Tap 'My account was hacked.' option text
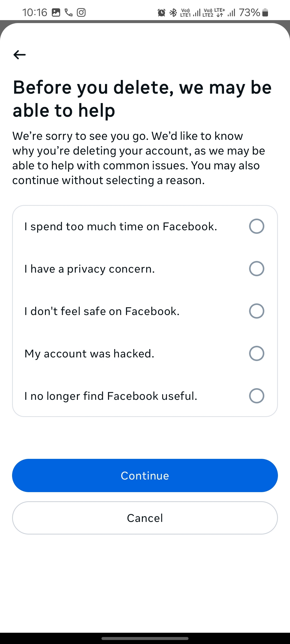Image resolution: width=290 pixels, height=644 pixels. (89, 354)
